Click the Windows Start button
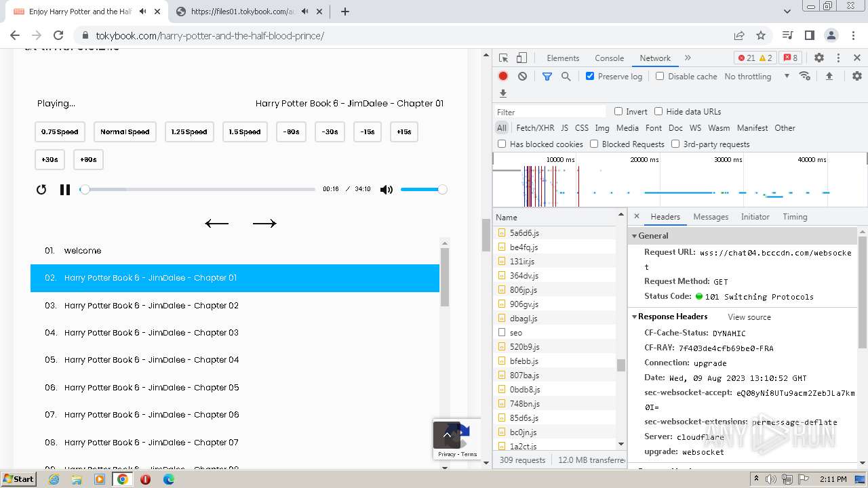This screenshot has width=868, height=488. tap(18, 479)
